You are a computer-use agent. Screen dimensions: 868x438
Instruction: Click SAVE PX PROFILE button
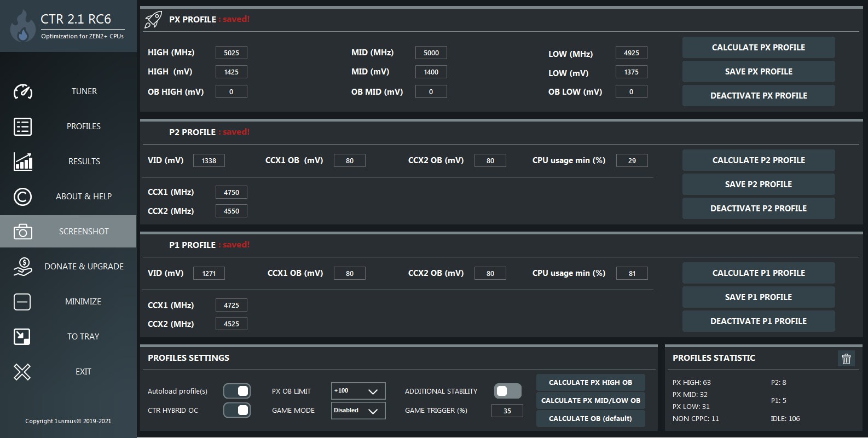759,72
